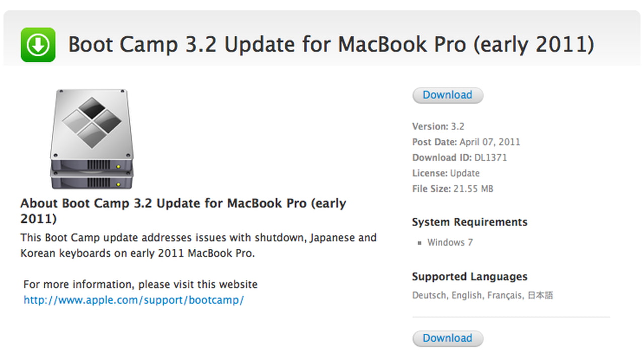This screenshot has width=644, height=362.
Task: Click the Supported Languages heading
Action: pos(469,277)
